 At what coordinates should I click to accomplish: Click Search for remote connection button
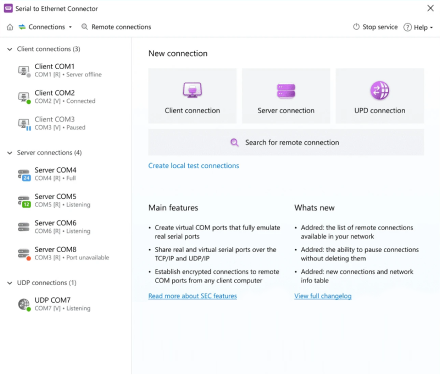point(286,142)
